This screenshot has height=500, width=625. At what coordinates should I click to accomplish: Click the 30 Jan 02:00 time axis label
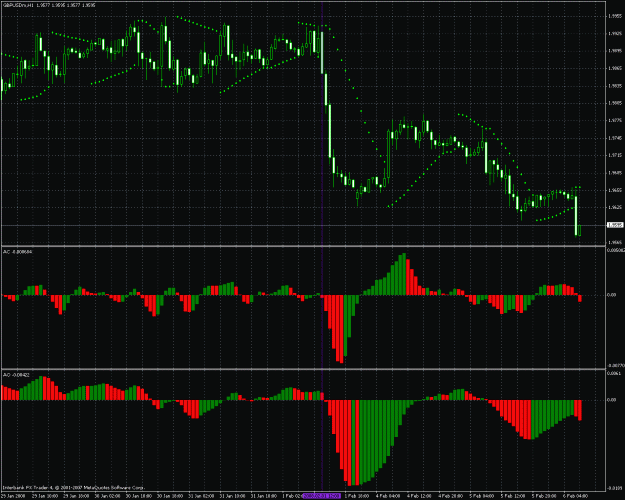(x=107, y=496)
